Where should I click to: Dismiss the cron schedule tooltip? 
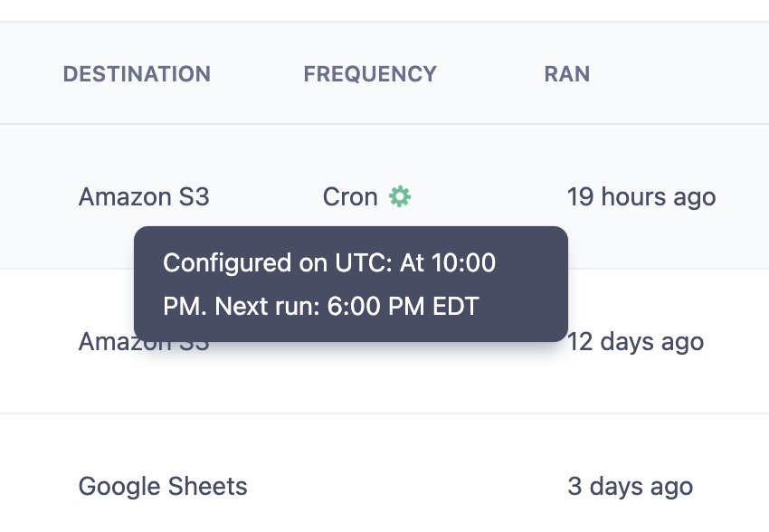[351, 283]
